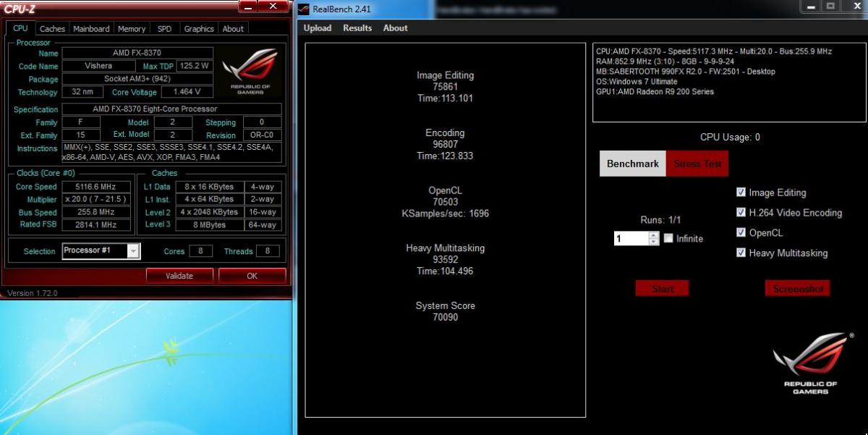Open the Memory tab in CPU-Z

coord(132,29)
